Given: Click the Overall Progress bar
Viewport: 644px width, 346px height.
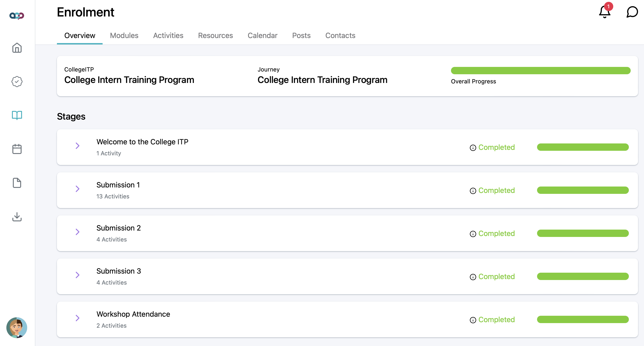Looking at the screenshot, I should [540, 71].
